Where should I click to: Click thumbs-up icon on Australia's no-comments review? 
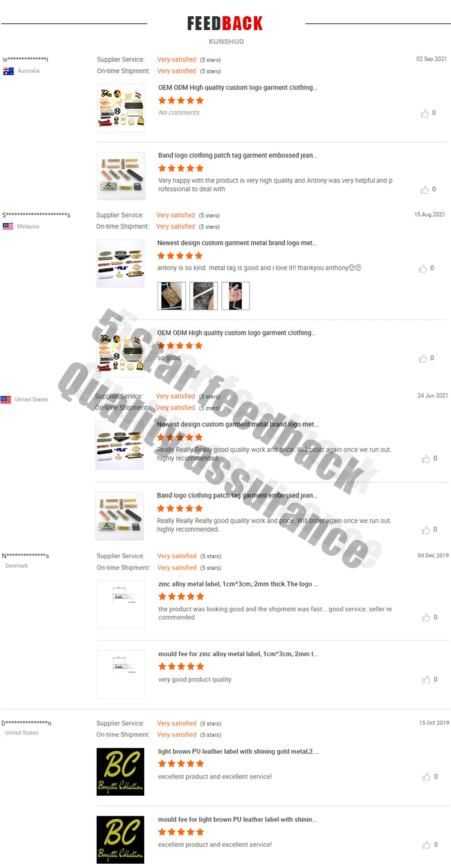point(425,113)
